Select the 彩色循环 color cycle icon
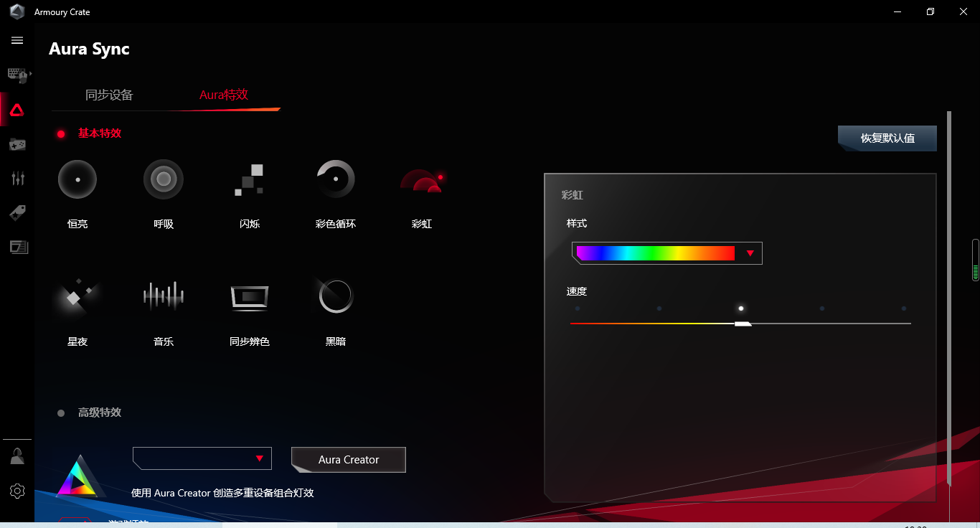Viewport: 980px width, 528px height. 336,179
